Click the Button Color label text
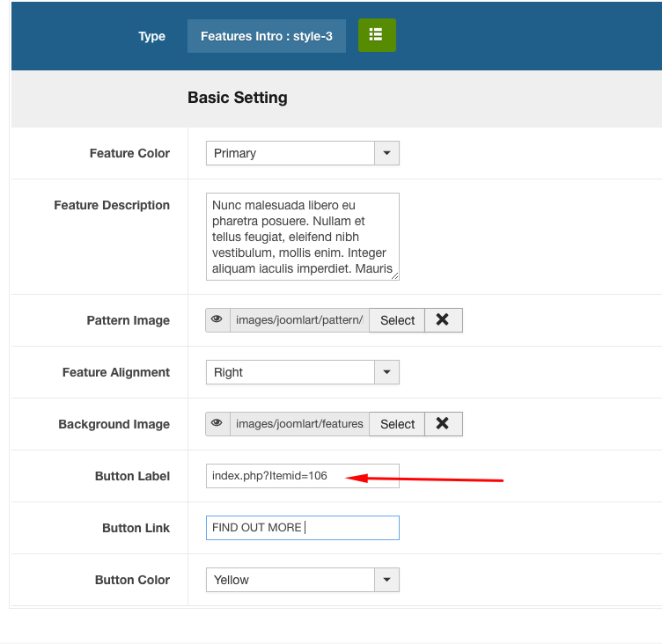Screen dimensions: 662x644 pyautogui.click(x=132, y=580)
